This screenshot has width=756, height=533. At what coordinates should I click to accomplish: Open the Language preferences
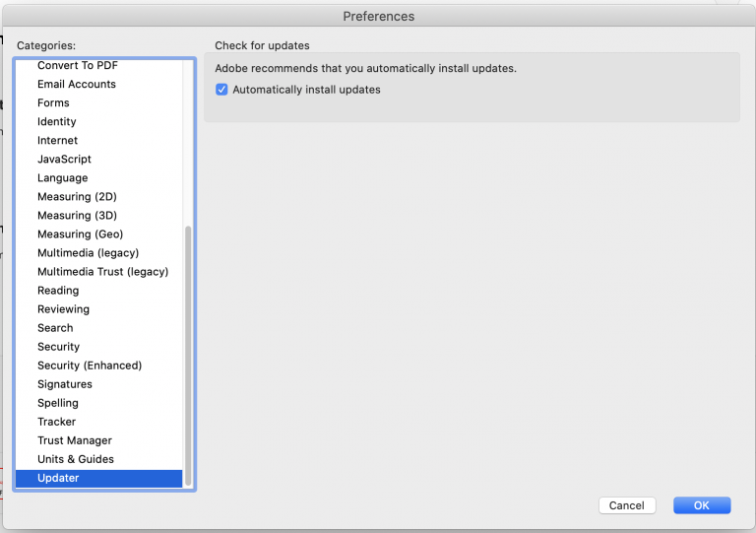click(63, 178)
